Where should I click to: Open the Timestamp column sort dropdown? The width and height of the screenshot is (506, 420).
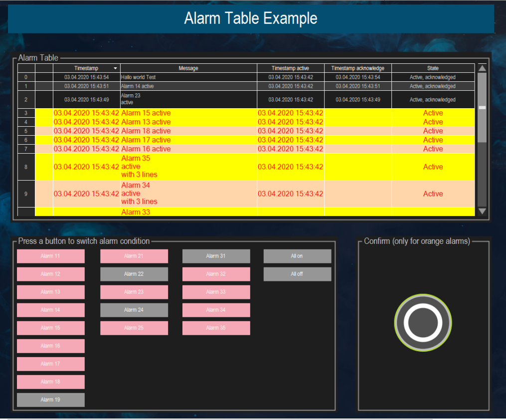(x=115, y=68)
